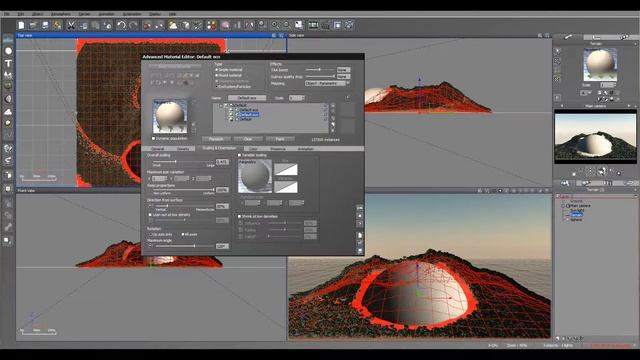Select the All axes rotation radio

click(x=182, y=234)
